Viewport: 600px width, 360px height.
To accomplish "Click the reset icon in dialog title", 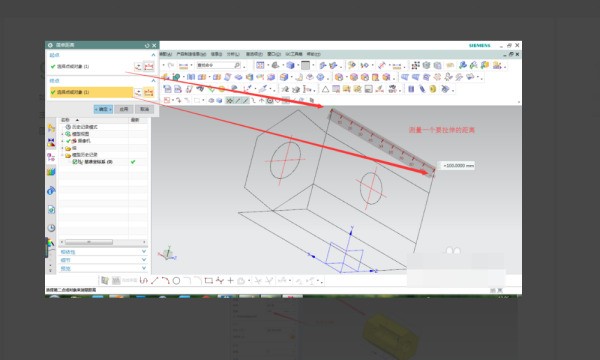I will pyautogui.click(x=147, y=45).
